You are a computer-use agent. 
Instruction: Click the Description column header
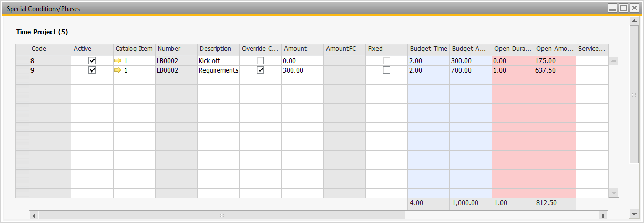(218, 49)
